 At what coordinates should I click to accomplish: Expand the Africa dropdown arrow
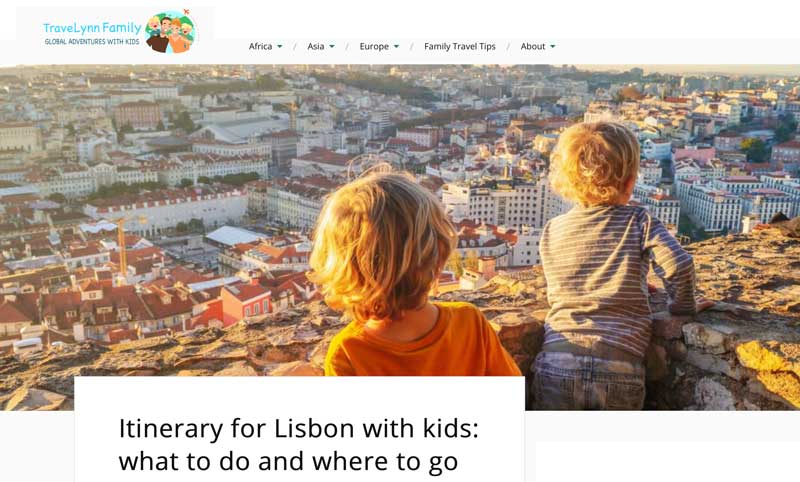pos(280,46)
